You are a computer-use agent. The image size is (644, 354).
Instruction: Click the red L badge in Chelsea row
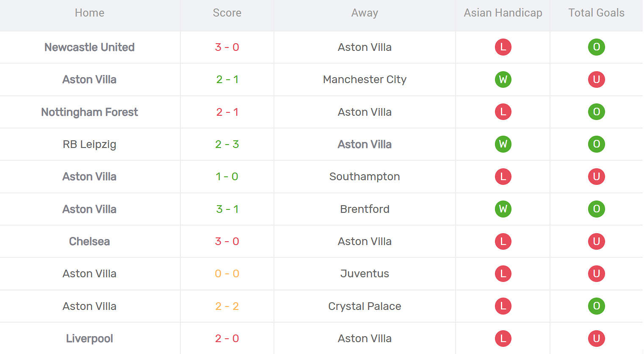coord(503,241)
